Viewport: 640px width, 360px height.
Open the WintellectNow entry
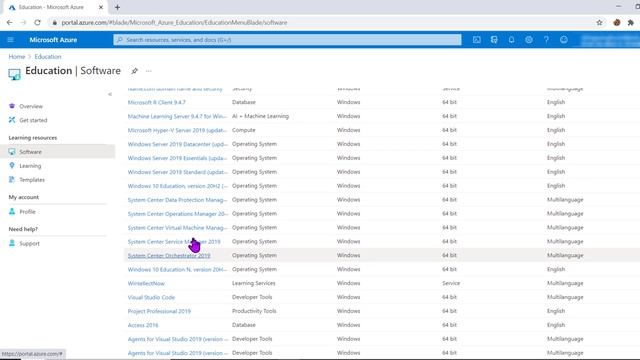coord(146,283)
